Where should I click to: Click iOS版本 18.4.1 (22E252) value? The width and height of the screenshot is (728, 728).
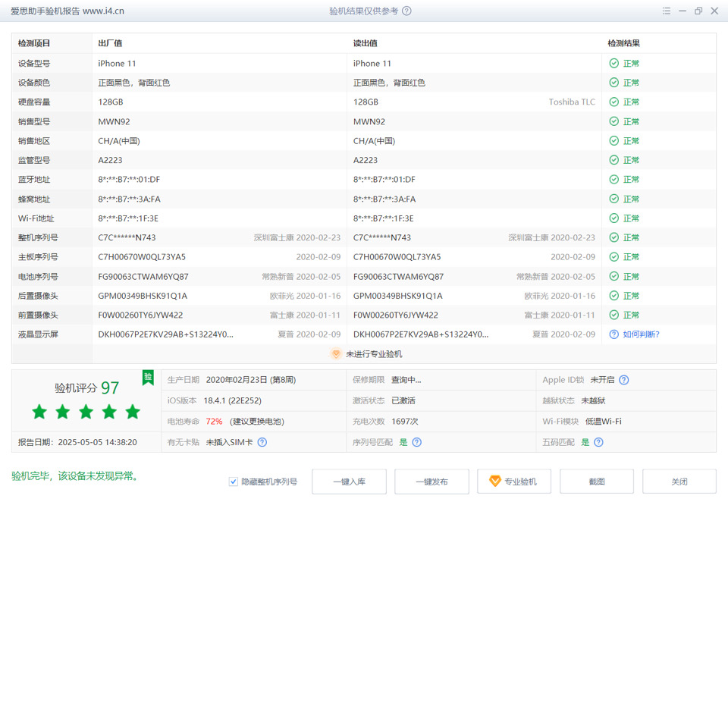pos(232,400)
